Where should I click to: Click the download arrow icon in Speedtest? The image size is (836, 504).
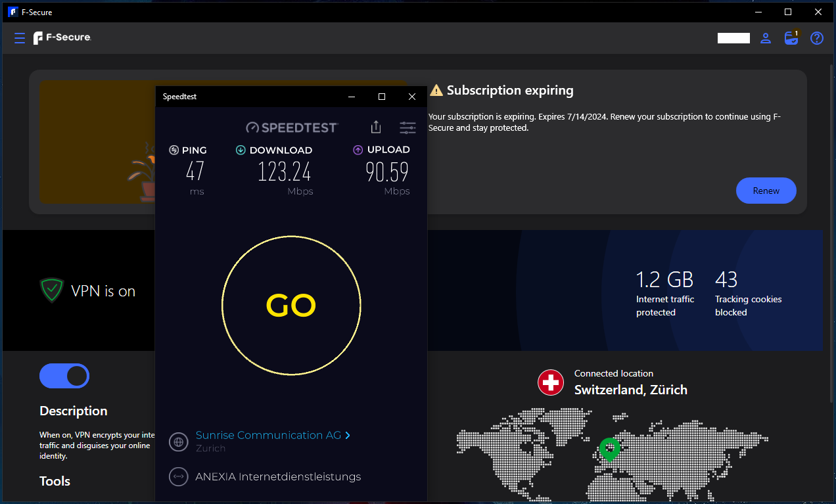click(x=241, y=150)
